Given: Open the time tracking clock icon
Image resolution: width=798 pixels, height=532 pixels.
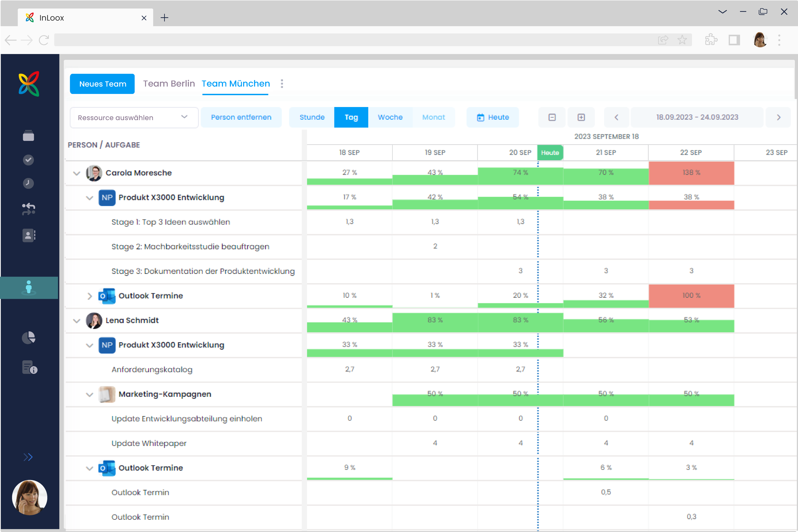Looking at the screenshot, I should [28, 183].
